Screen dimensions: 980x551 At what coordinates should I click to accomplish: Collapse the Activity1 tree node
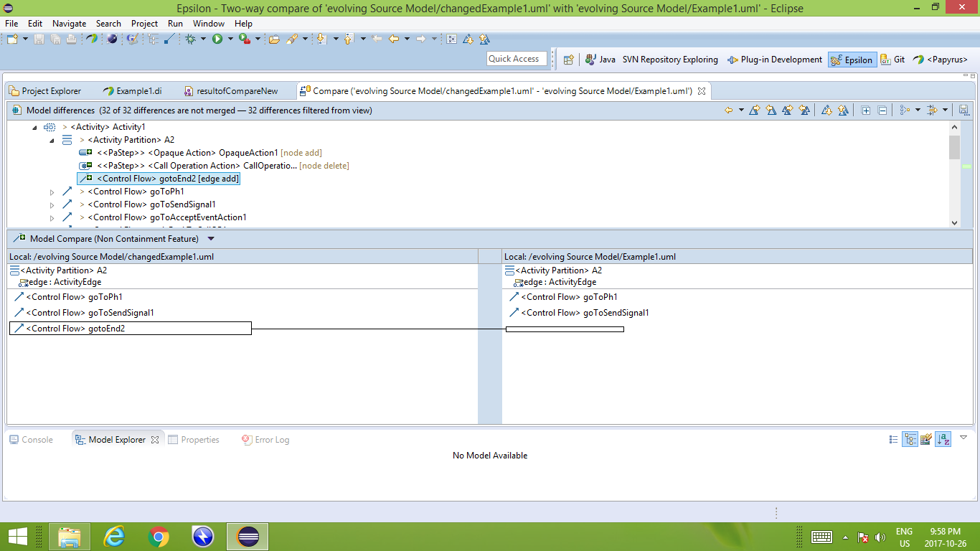click(35, 127)
